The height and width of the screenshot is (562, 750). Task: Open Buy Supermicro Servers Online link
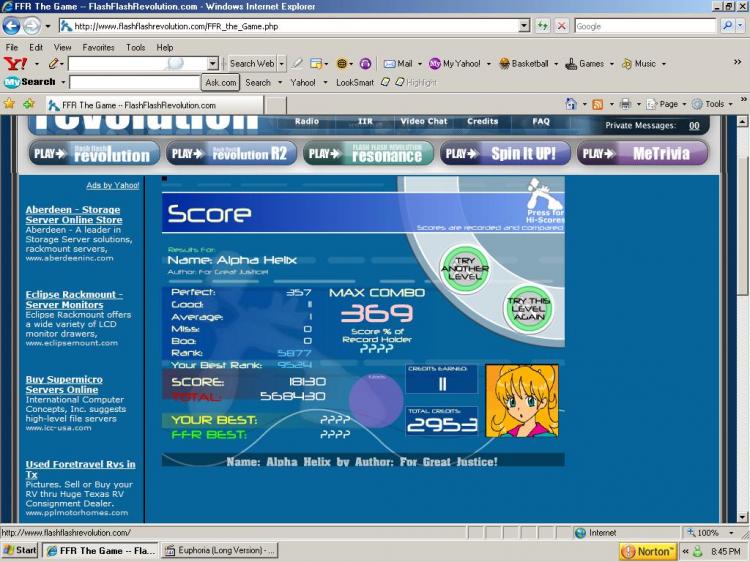click(64, 385)
